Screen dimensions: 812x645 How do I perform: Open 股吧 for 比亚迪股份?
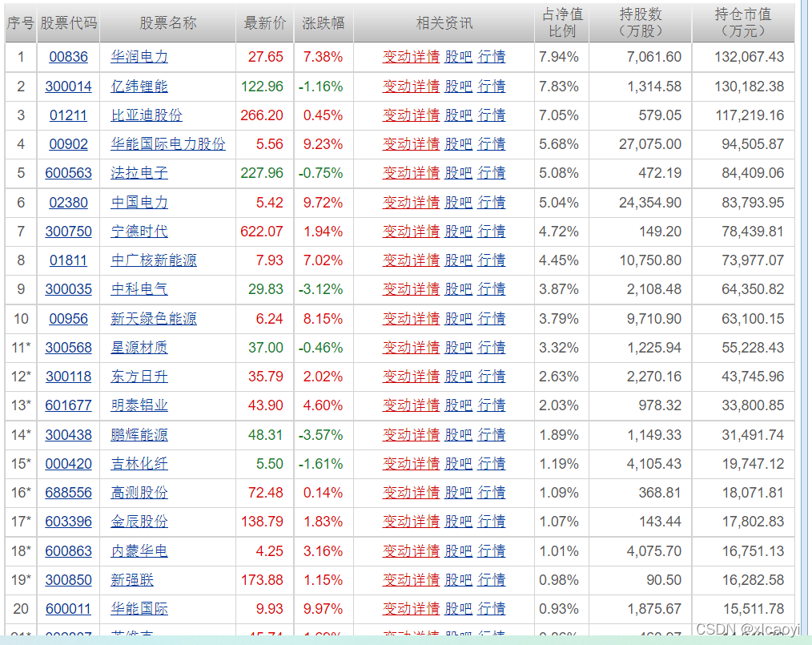[458, 115]
